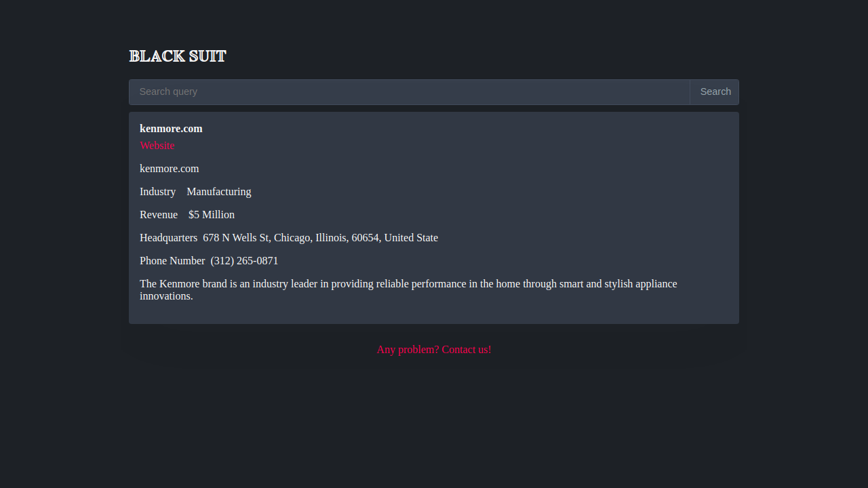
Task: Click the bold kenmore.com card heading
Action: click(171, 129)
